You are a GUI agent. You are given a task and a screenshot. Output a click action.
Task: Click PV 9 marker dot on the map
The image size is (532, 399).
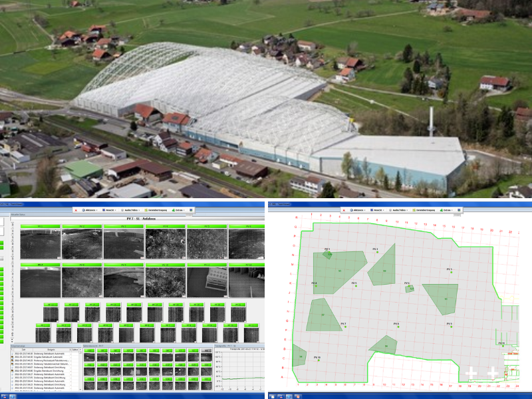451,327
